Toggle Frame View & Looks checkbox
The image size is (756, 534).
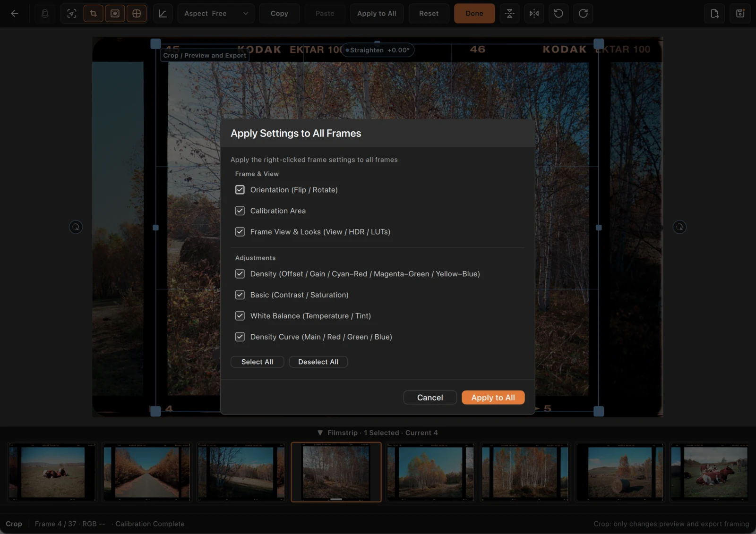pos(240,232)
